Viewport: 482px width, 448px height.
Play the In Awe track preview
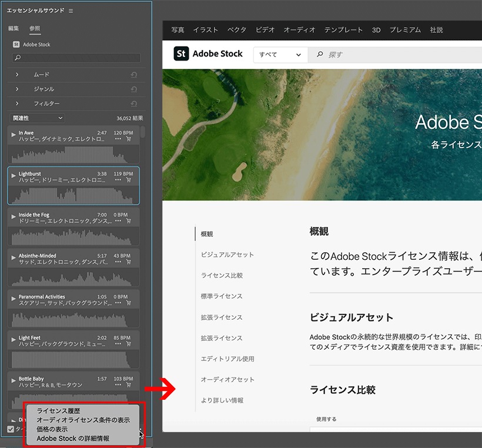tap(13, 135)
